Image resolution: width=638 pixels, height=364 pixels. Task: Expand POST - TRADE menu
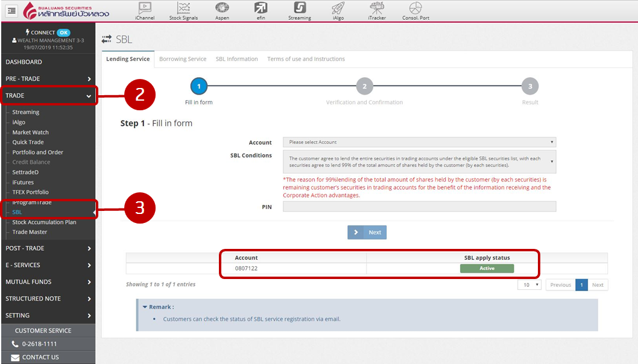tap(48, 248)
